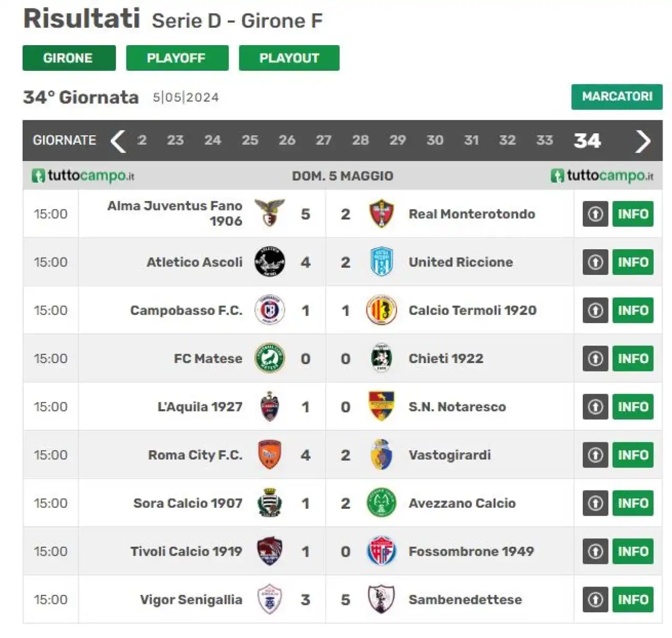Switch to the PLAYOFF tab
Screen dimensions: 672x638
(x=177, y=58)
